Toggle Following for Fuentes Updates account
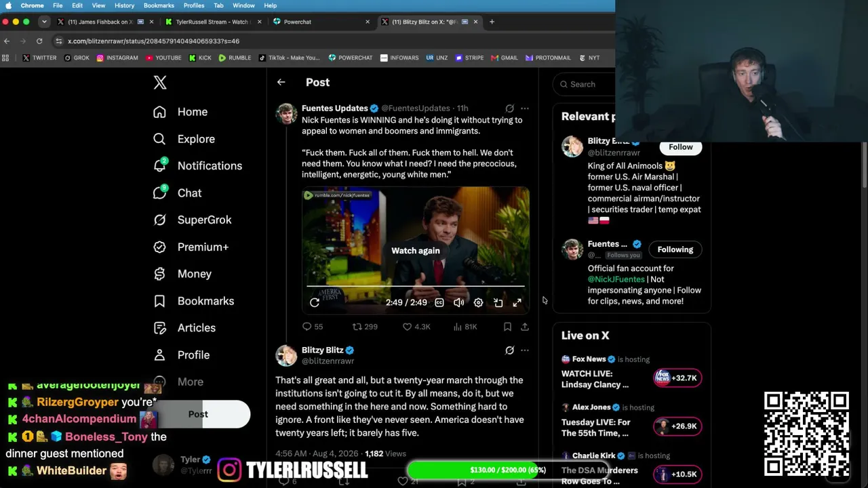The image size is (868, 488). point(675,249)
